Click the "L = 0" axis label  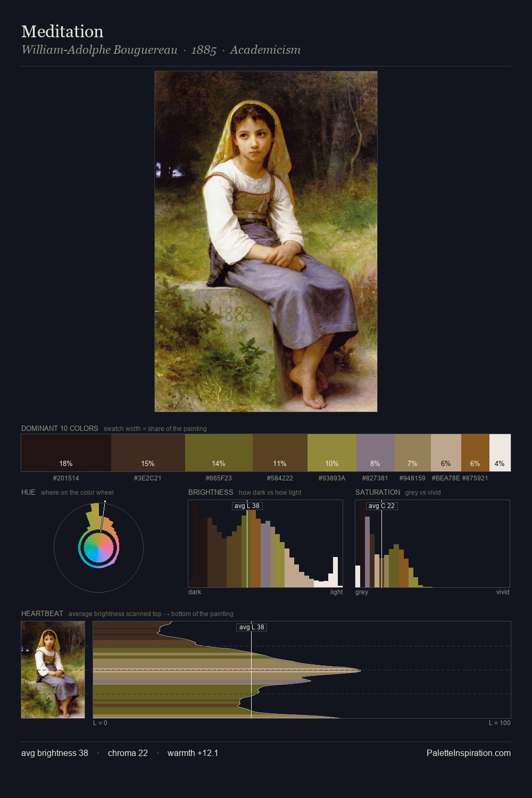coord(100,723)
